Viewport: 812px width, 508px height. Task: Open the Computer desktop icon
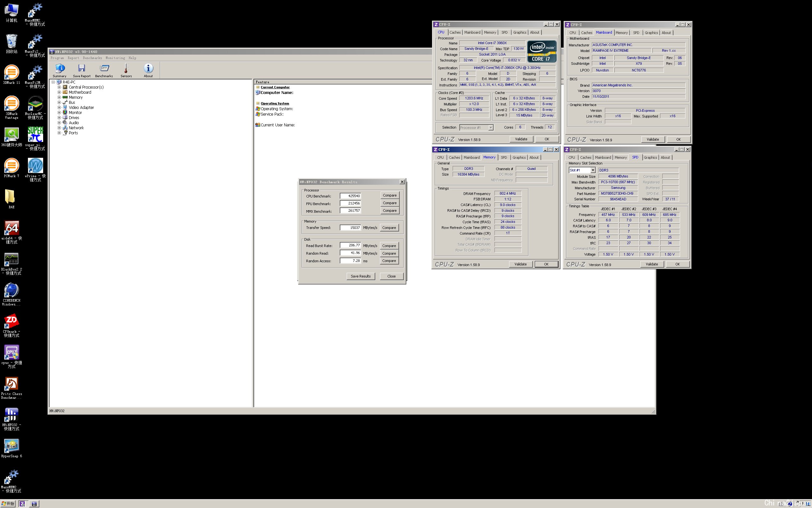(11, 13)
